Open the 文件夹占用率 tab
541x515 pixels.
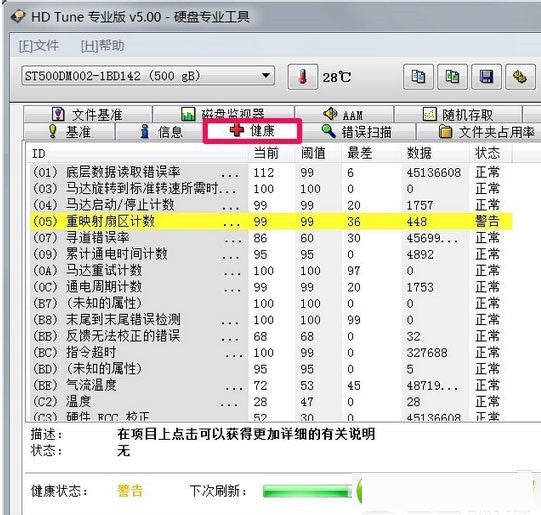pos(486,132)
